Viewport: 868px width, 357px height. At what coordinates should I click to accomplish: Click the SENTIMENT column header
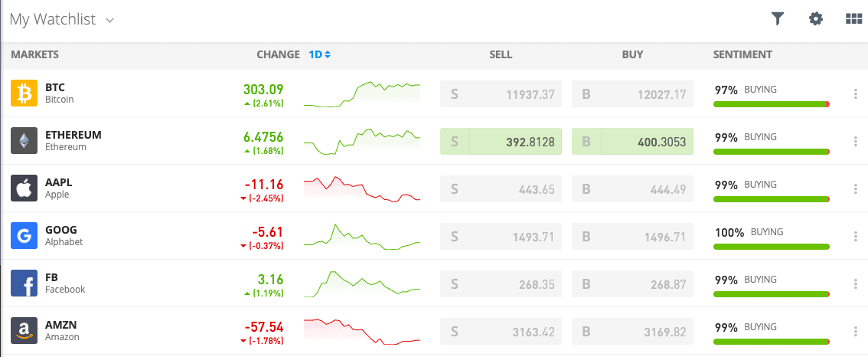click(x=742, y=54)
